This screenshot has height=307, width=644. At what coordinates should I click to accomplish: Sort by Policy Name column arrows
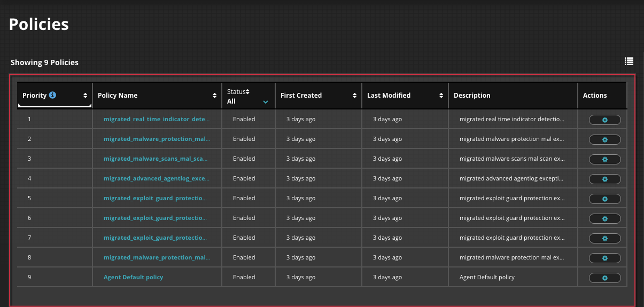(x=215, y=96)
